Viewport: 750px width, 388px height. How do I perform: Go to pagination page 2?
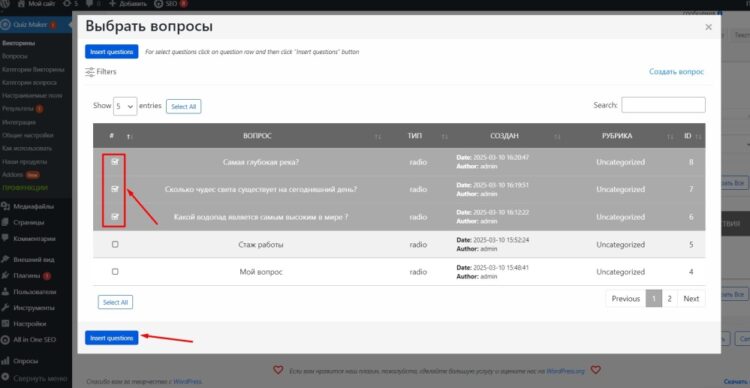coord(670,299)
